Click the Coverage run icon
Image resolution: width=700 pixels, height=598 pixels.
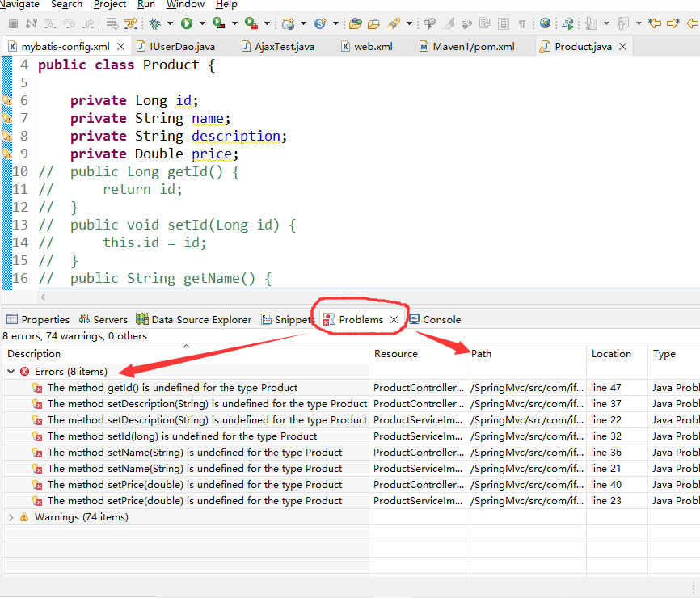(218, 23)
